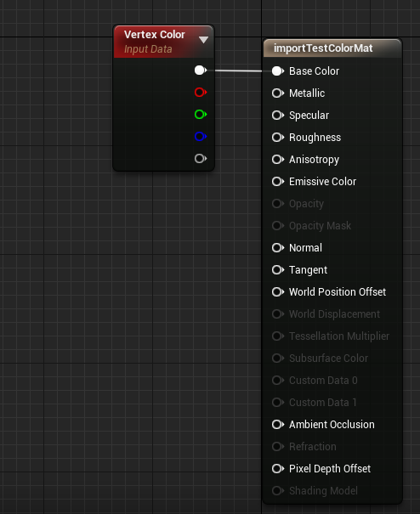Collapse the Vertex Color node arrow

pyautogui.click(x=203, y=40)
